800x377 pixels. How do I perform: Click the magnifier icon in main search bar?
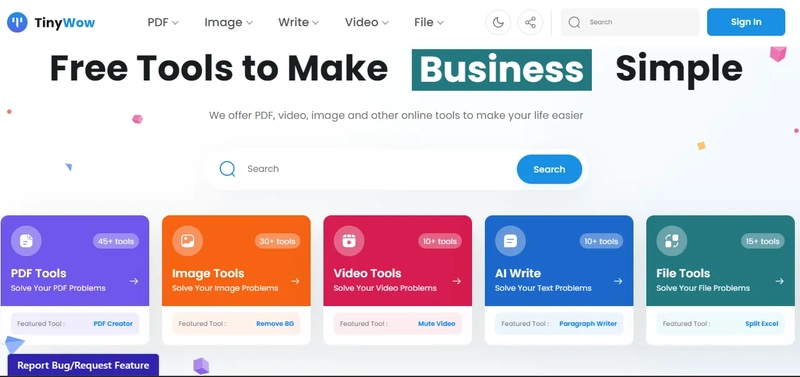(x=227, y=169)
